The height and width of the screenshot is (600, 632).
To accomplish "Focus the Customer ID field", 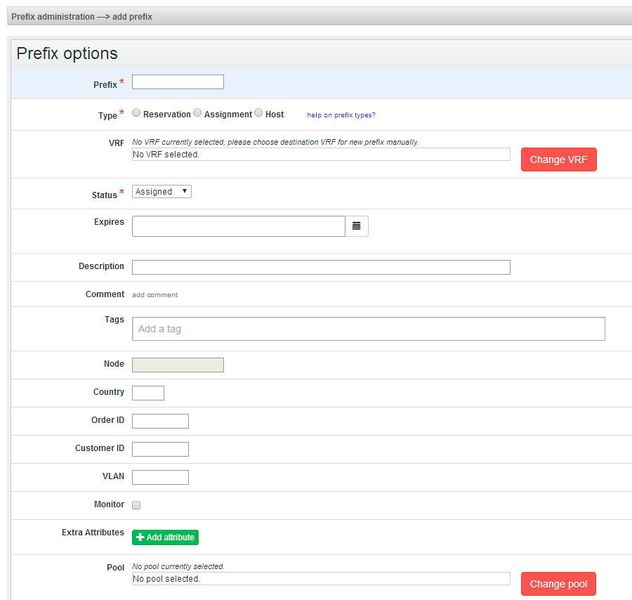I will (x=160, y=449).
